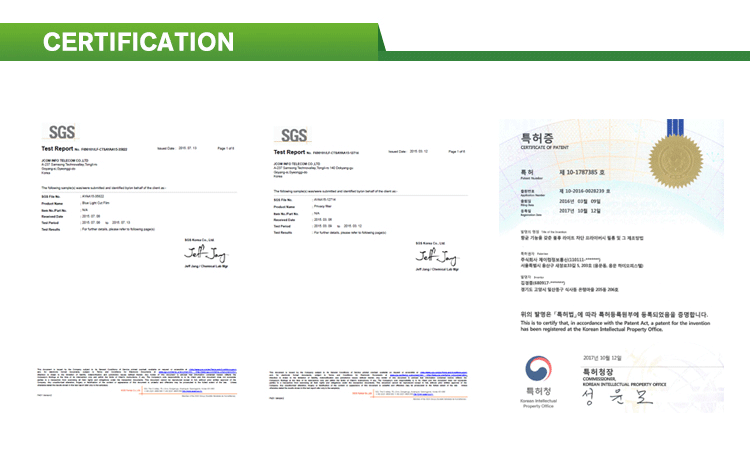Click 'Test Results' row on the second report
Image resolution: width=750 pixels, height=453 pixels.
coord(330,232)
